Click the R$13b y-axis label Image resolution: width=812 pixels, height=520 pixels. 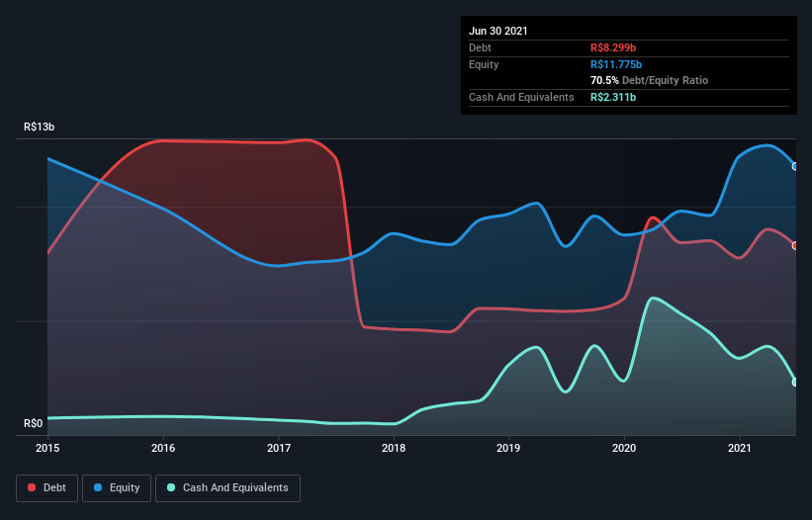39,127
